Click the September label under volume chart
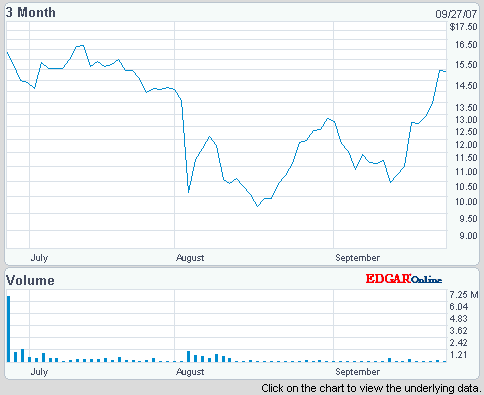 tap(357, 371)
